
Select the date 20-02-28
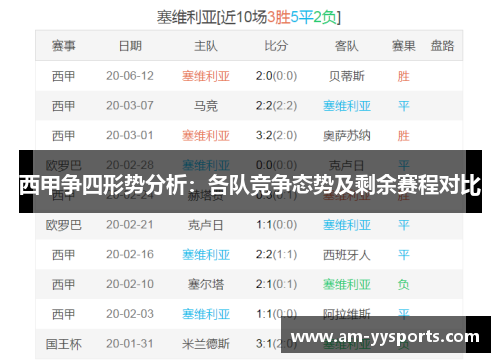point(130,165)
